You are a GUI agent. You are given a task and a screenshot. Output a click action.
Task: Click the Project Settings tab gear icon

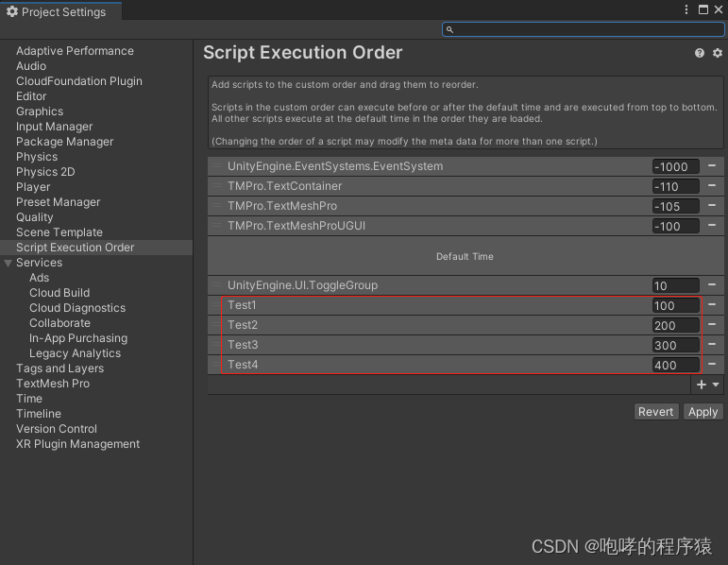coord(12,11)
